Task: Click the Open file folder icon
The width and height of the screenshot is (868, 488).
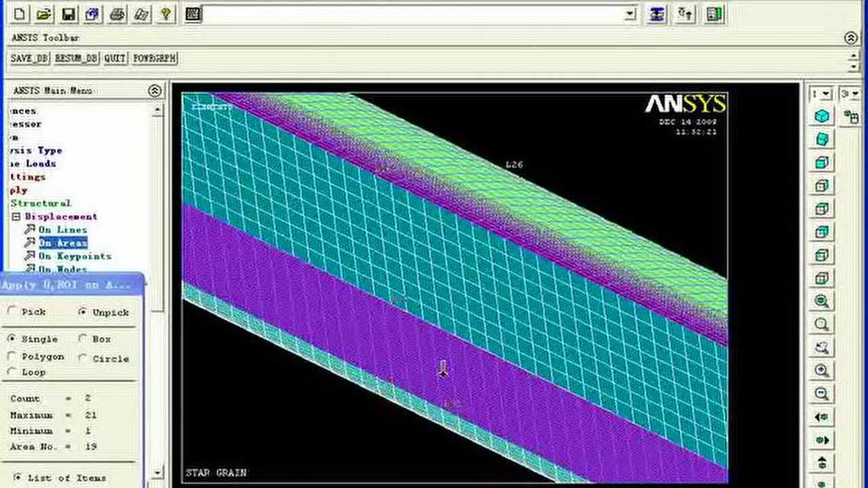Action: pyautogui.click(x=44, y=14)
